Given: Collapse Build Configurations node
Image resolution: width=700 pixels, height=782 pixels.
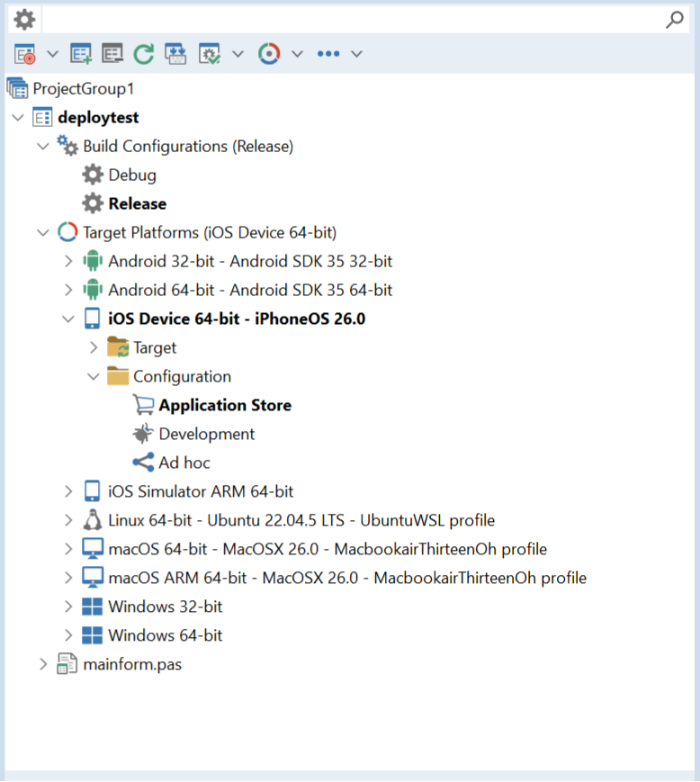Looking at the screenshot, I should coord(43,146).
